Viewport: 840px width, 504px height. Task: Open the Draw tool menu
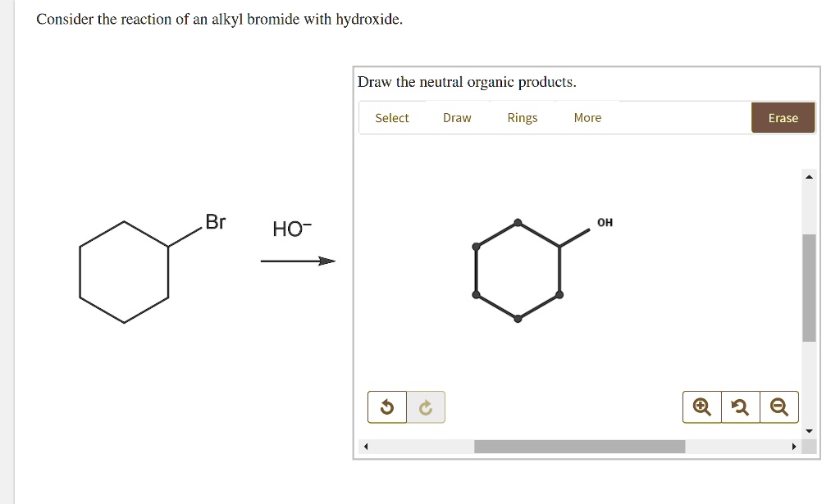pyautogui.click(x=457, y=117)
